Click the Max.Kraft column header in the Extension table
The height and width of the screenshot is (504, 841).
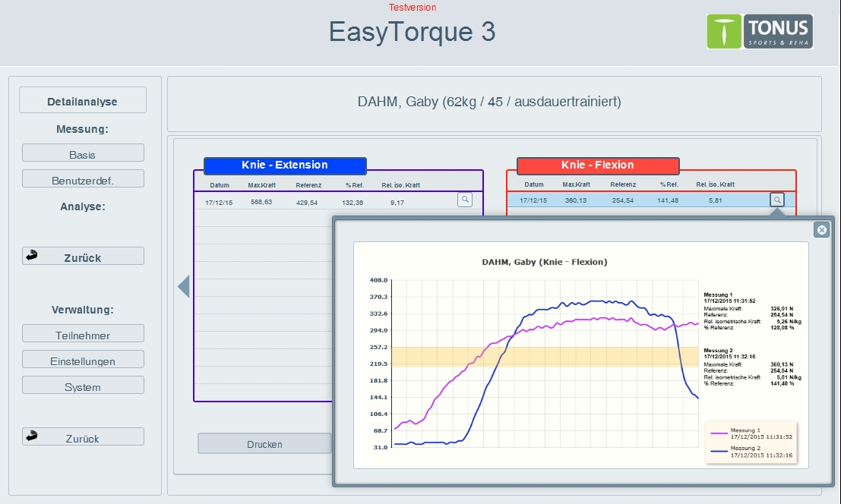click(x=262, y=185)
